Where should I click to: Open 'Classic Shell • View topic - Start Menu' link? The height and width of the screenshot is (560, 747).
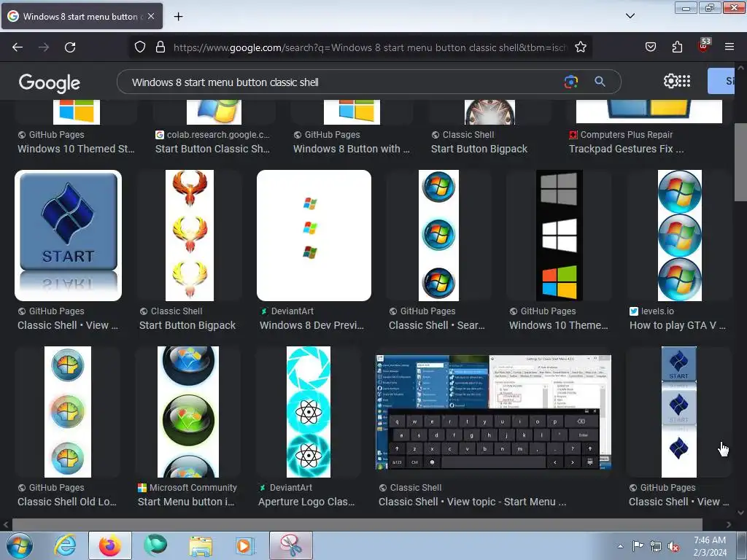click(x=473, y=502)
